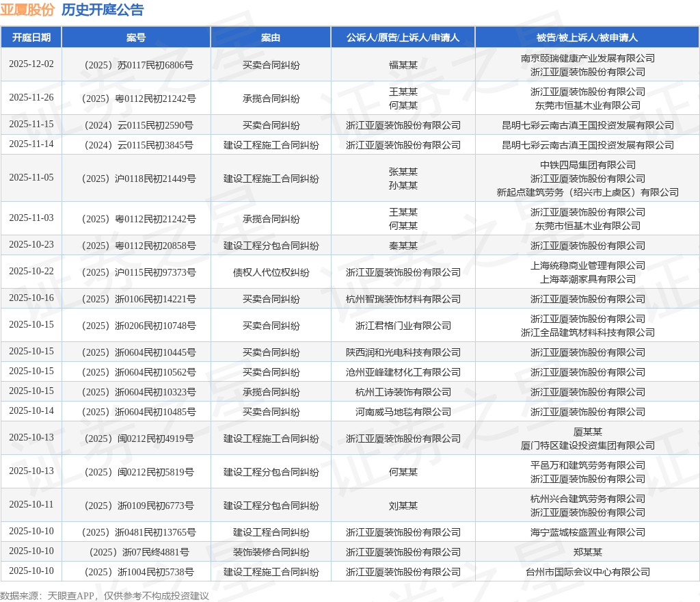Image resolution: width=700 pixels, height=602 pixels.
Task: Click the 亚厦股份 title text
Action: (x=27, y=10)
